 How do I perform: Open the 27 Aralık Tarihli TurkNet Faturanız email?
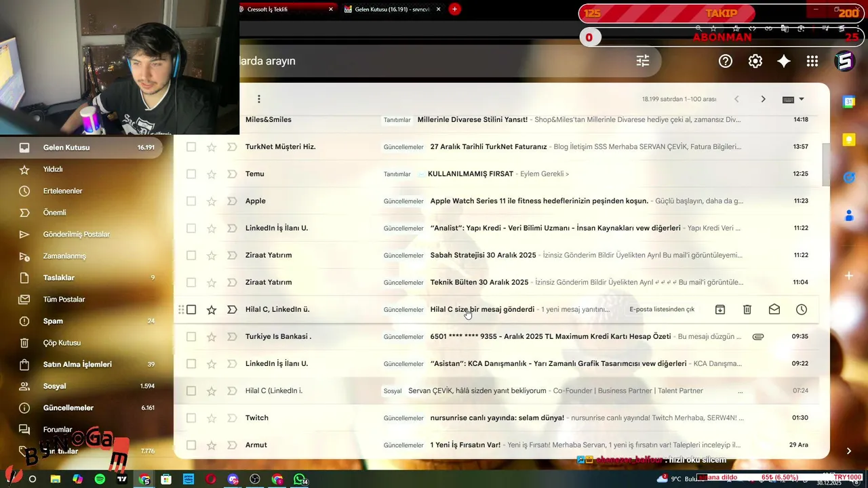click(x=496, y=147)
